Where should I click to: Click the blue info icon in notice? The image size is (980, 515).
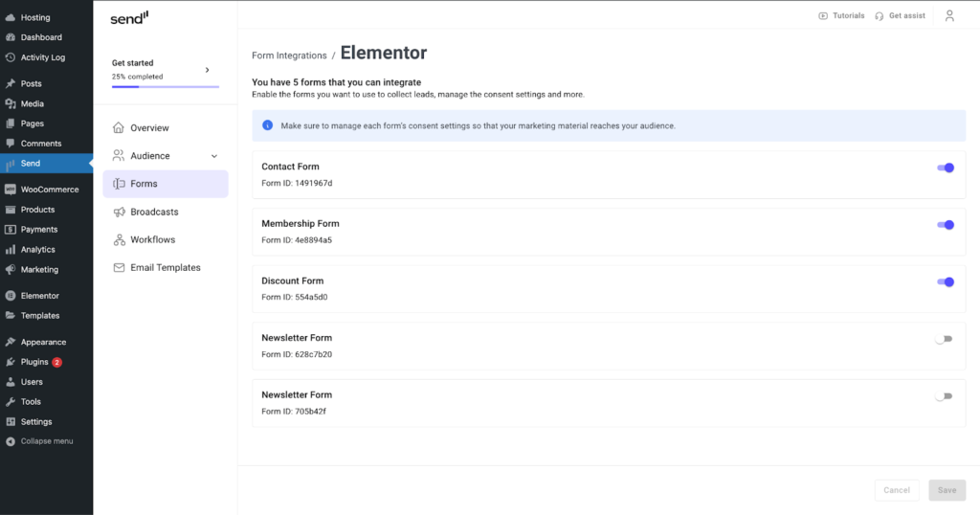click(268, 125)
